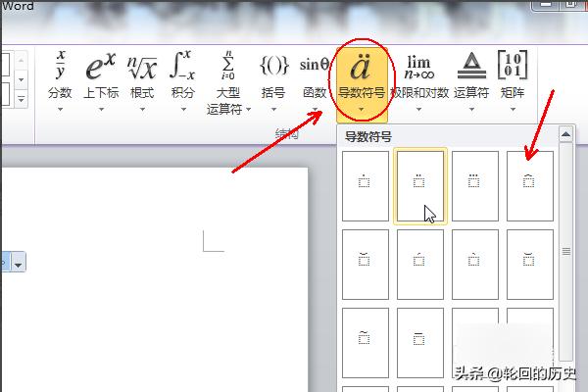
Task: Insert the tilde accent template
Action: click(x=366, y=343)
